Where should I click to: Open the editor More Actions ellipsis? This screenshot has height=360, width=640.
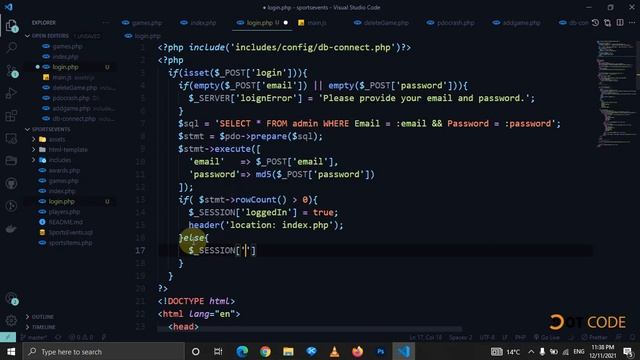click(x=632, y=23)
